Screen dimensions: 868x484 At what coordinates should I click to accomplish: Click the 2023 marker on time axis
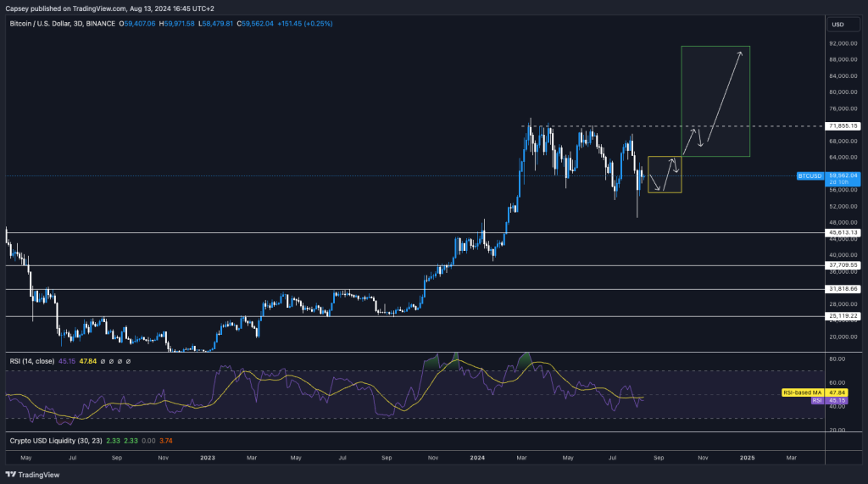coord(208,457)
